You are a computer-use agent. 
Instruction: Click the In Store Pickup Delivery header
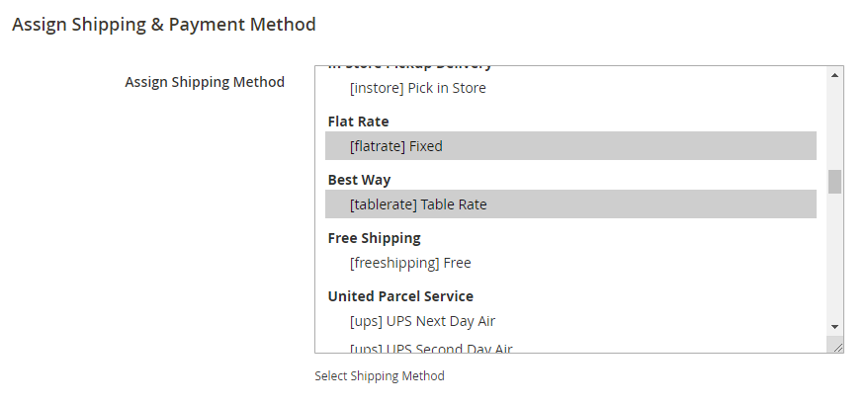point(409,67)
